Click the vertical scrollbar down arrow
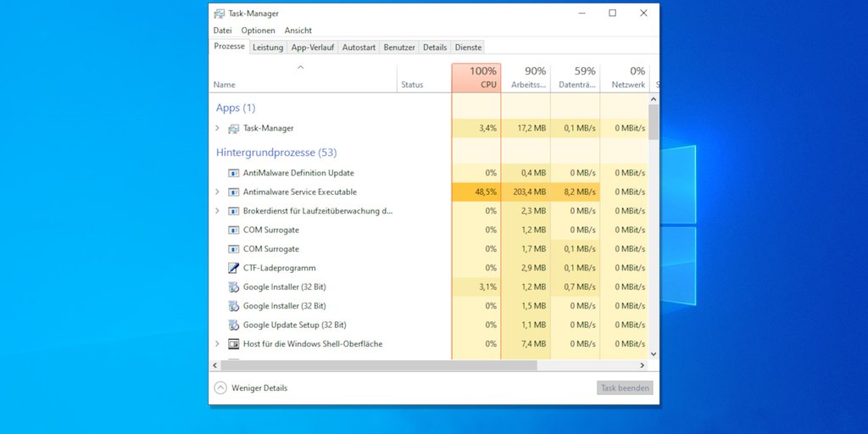Viewport: 868px width, 434px height. (654, 353)
